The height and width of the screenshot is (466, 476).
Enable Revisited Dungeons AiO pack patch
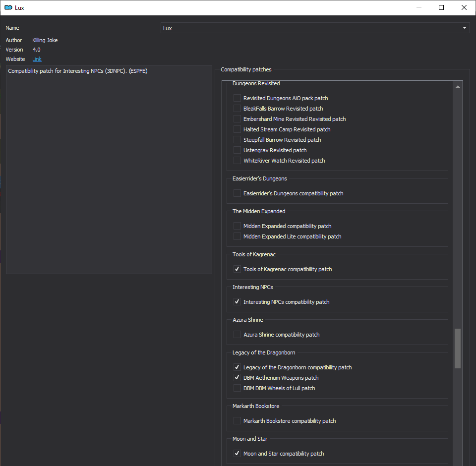pyautogui.click(x=238, y=98)
